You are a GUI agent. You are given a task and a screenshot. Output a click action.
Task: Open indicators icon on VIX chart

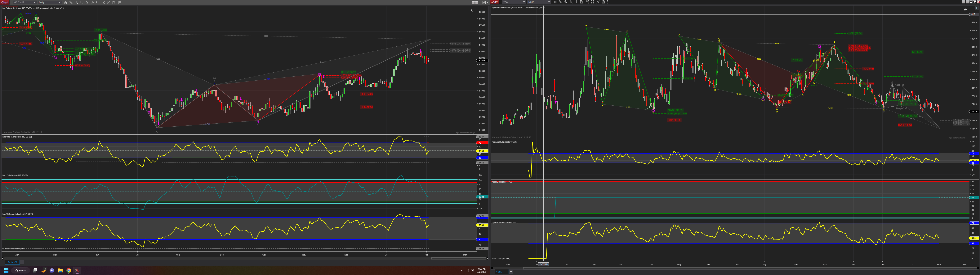(x=598, y=2)
